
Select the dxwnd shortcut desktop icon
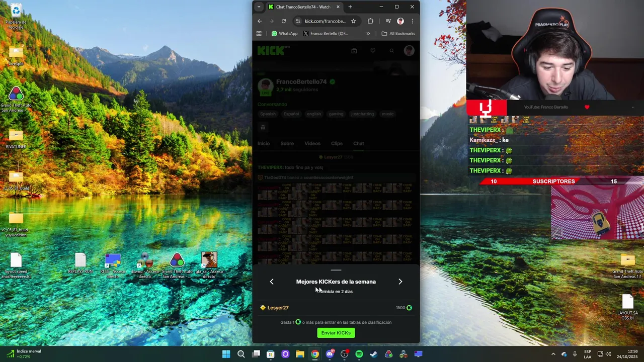(145, 265)
